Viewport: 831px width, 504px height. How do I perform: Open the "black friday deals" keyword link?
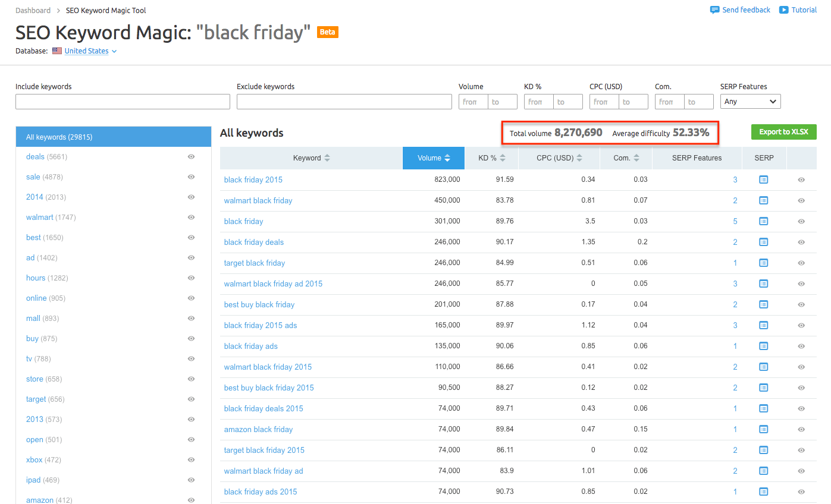click(254, 242)
